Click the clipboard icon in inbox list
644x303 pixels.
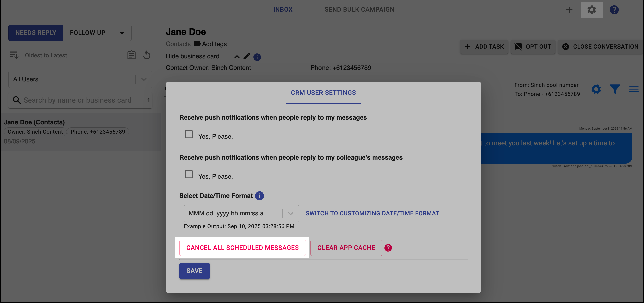point(131,55)
